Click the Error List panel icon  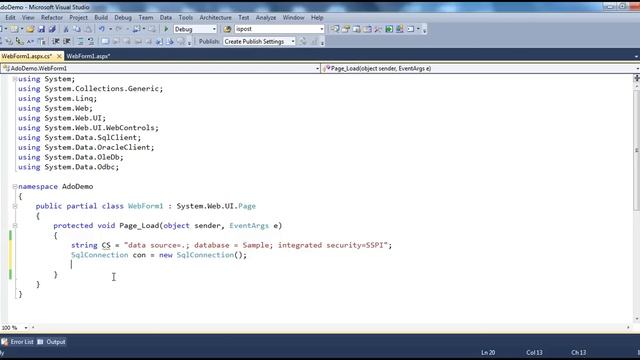[x=4, y=342]
